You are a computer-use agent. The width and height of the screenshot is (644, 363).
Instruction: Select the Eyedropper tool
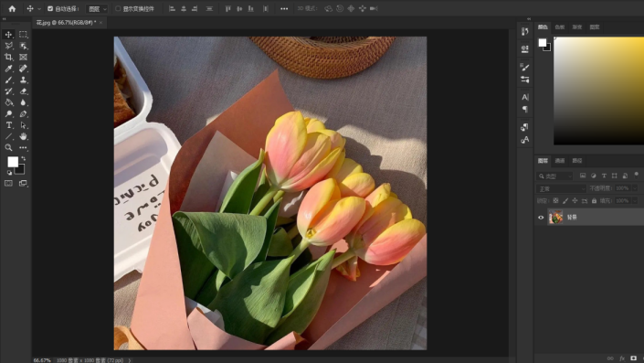(8, 69)
